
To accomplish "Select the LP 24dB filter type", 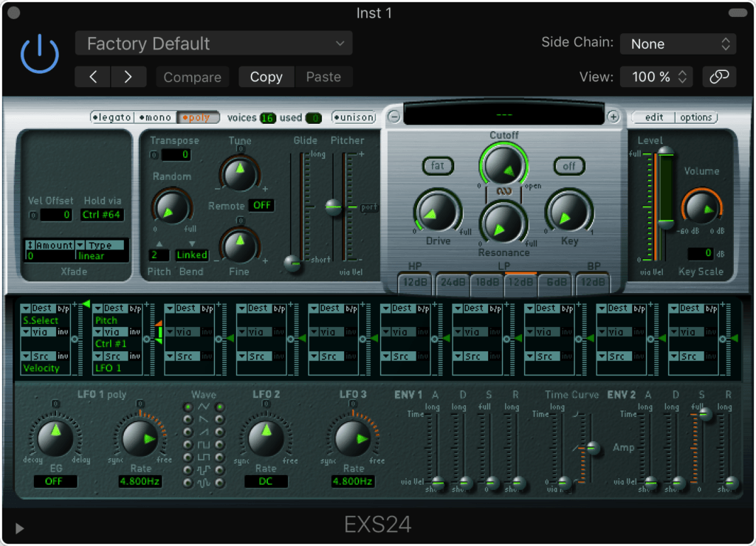I will [x=453, y=282].
